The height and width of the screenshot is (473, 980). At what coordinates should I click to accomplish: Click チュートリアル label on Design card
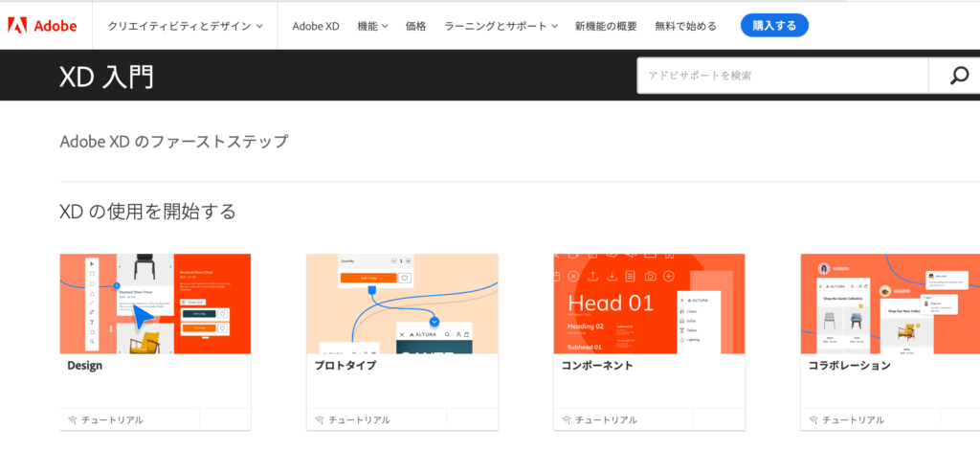[113, 419]
